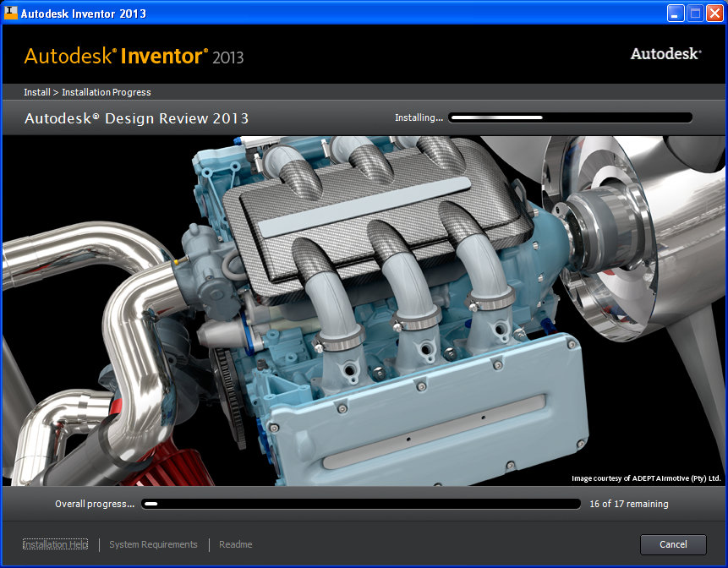
Task: Minimize the Autodesk Inventor 2013 window
Action: [x=676, y=13]
